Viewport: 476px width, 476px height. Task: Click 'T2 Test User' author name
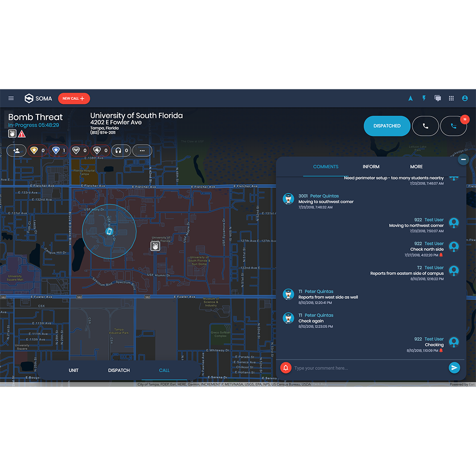click(x=430, y=268)
